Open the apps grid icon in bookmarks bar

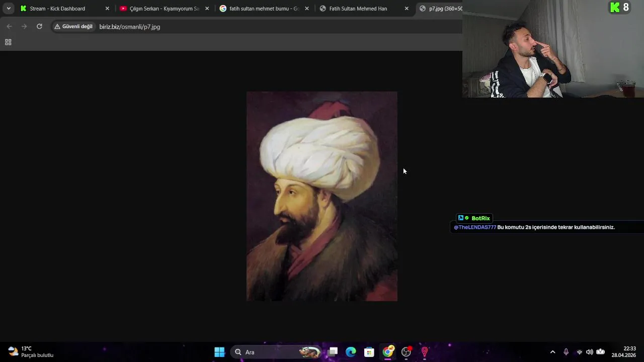click(x=8, y=42)
